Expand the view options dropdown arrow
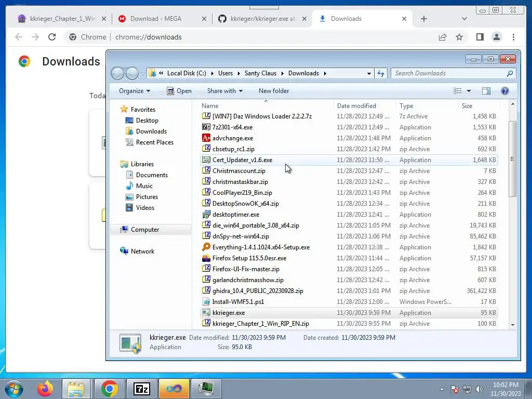532x399 pixels. point(469,91)
